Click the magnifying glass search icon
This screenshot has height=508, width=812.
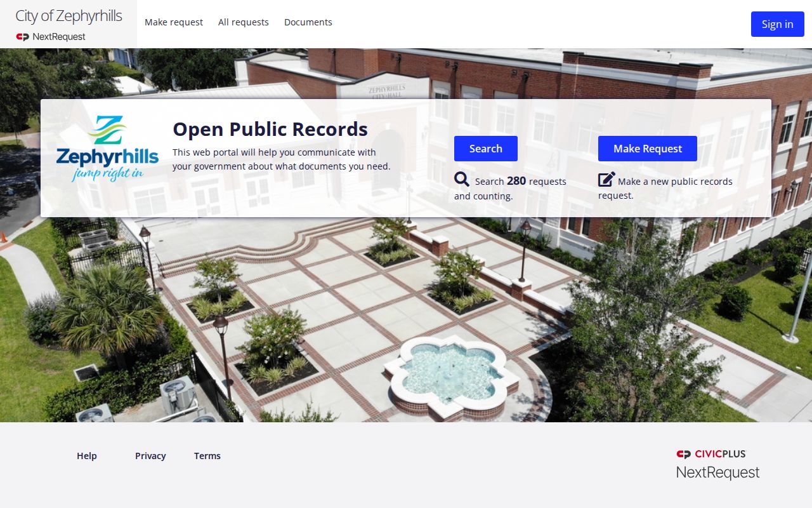coord(462,179)
